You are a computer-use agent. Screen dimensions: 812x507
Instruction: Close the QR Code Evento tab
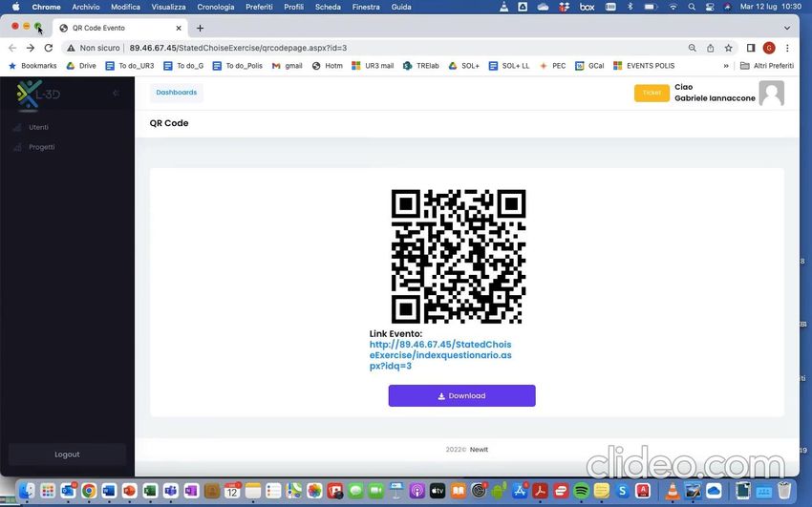tap(179, 28)
